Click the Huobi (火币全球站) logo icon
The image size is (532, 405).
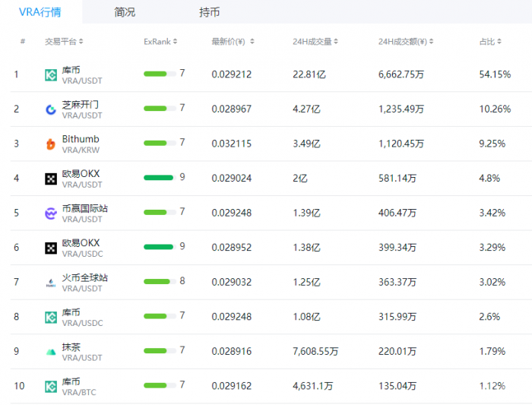[x=51, y=283]
